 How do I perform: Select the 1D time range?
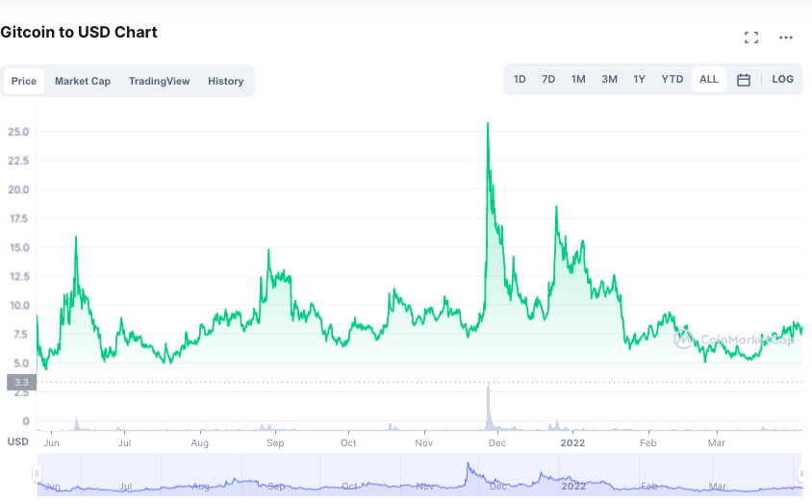[x=520, y=79]
